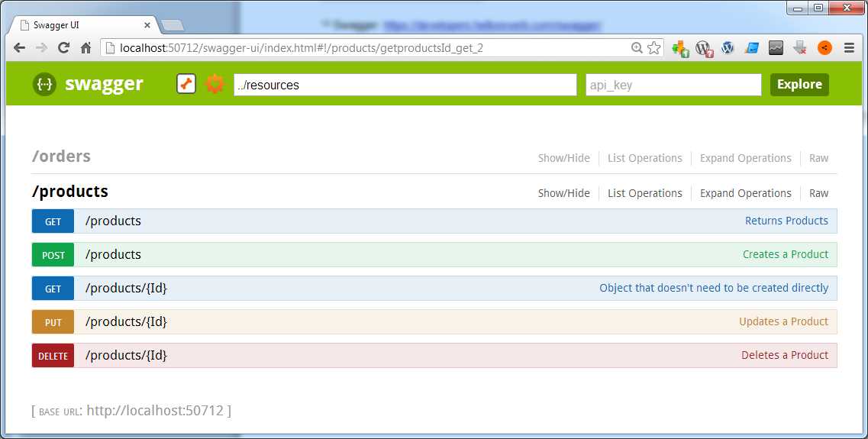This screenshot has height=439, width=868.
Task: Expand the PUT /products/{Id} path
Action: (x=126, y=321)
